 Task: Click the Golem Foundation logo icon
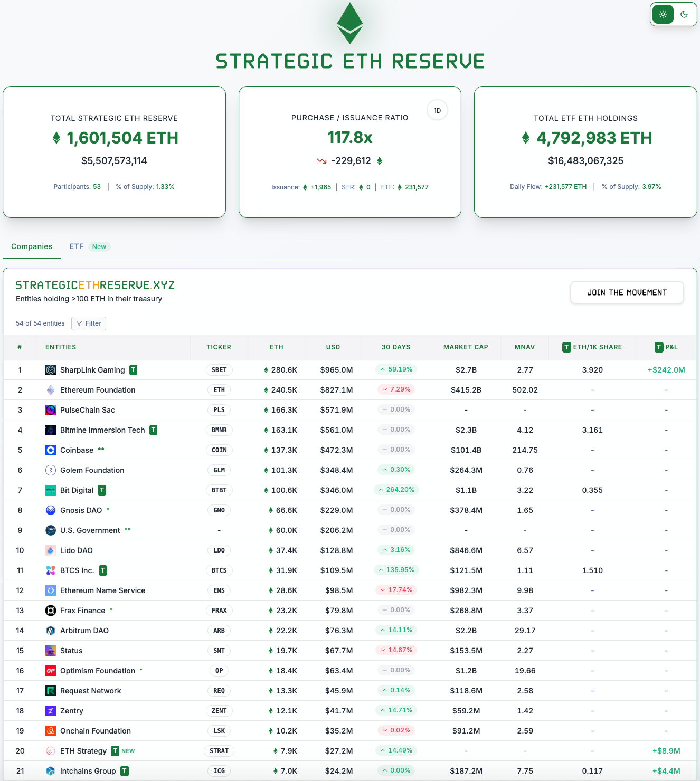tap(51, 470)
